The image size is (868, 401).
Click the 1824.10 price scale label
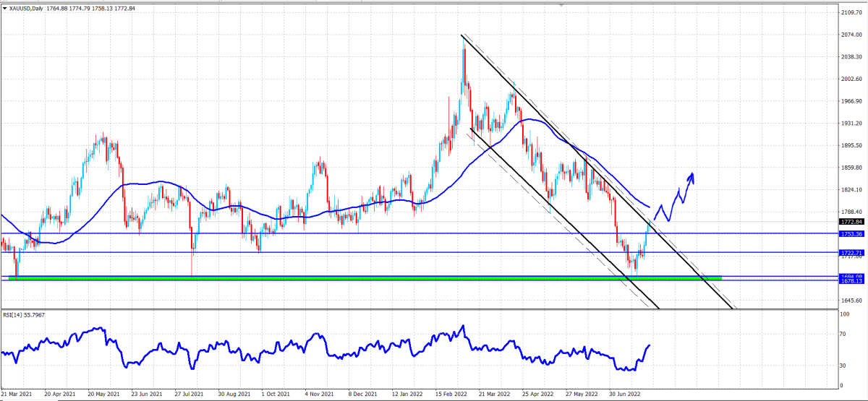851,189
